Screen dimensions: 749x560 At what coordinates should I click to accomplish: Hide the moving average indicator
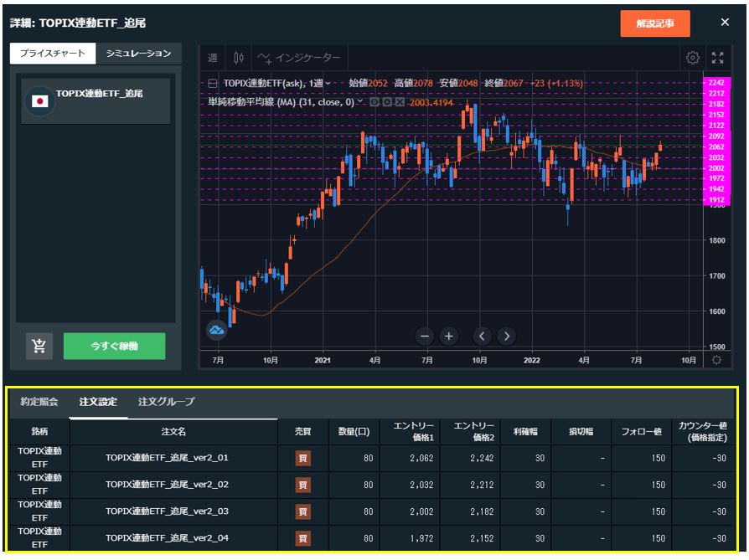click(374, 102)
